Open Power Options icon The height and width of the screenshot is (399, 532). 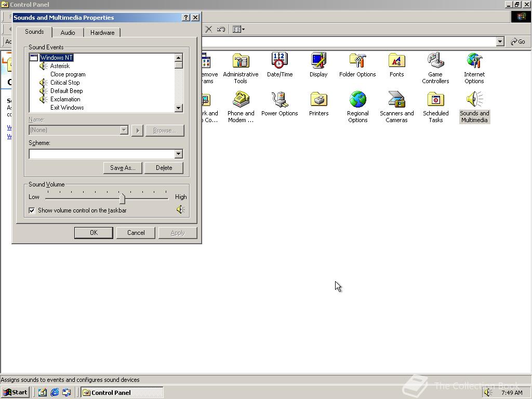280,104
